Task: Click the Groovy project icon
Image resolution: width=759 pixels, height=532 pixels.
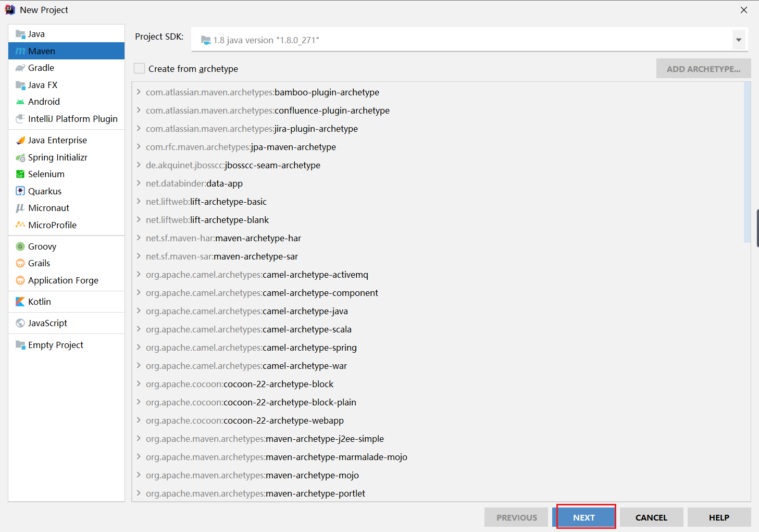Action: (20, 246)
